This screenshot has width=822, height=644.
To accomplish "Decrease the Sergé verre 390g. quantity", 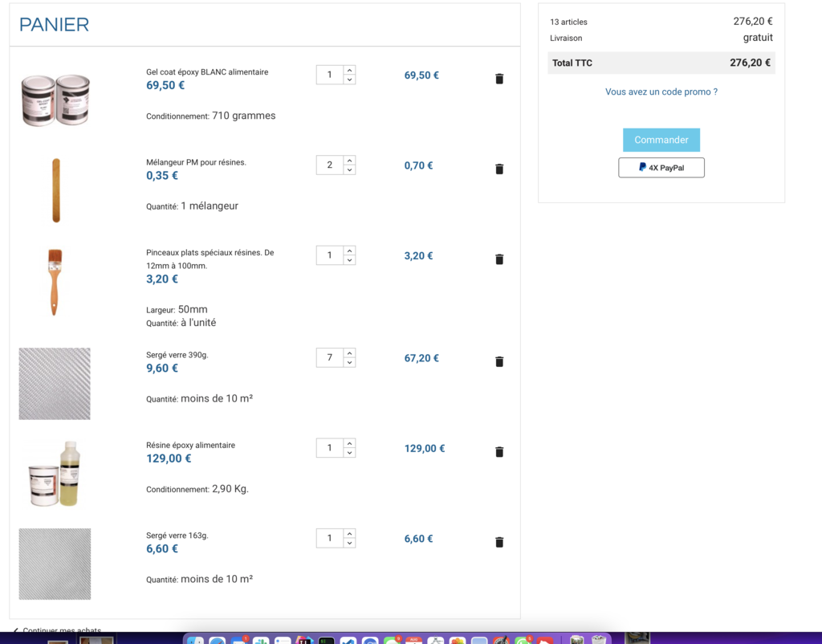I will coord(350,362).
